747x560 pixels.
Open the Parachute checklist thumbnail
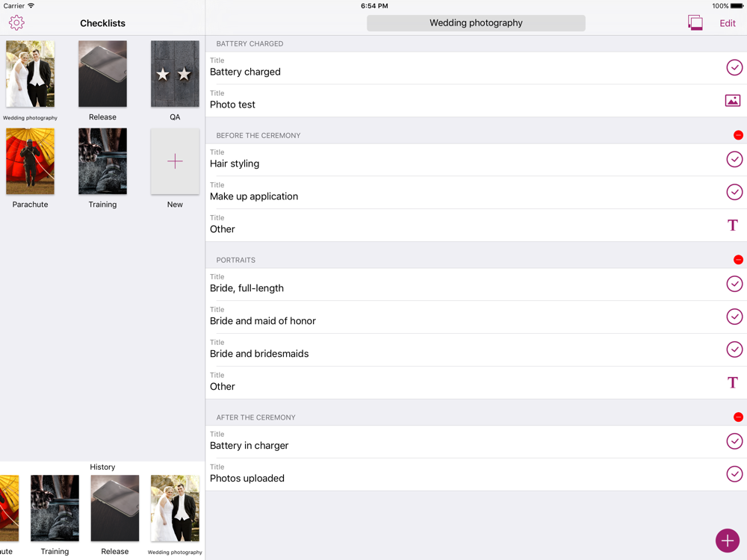tap(30, 161)
